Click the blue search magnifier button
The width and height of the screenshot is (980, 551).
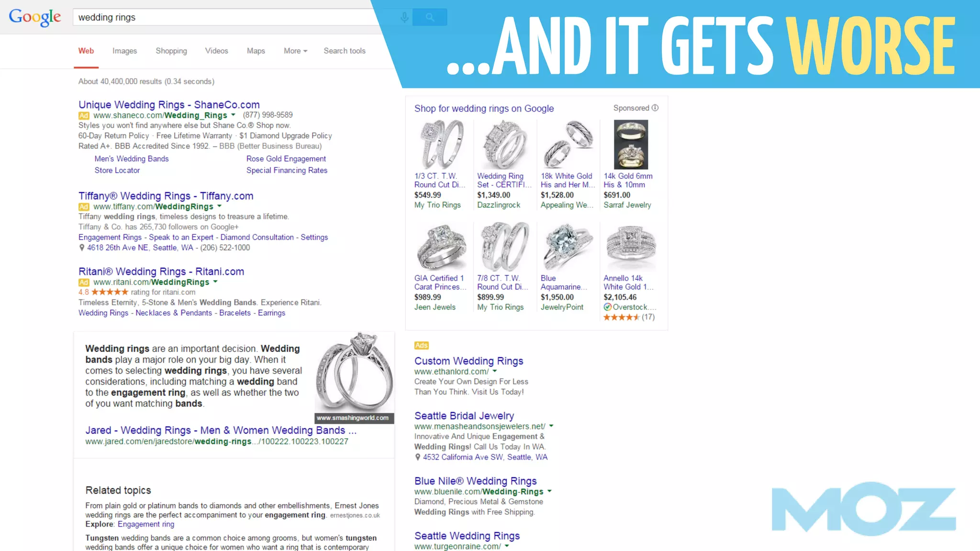click(430, 17)
